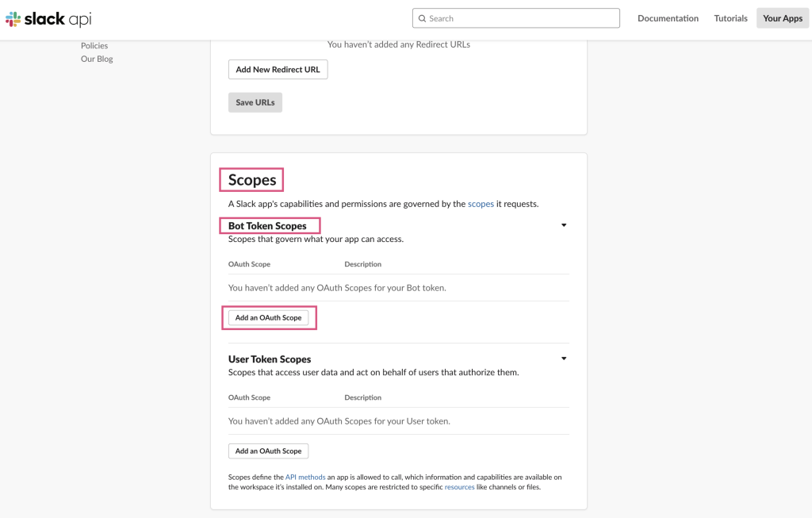Add an OAuth Scope for User token
The width and height of the screenshot is (812, 518).
point(268,451)
